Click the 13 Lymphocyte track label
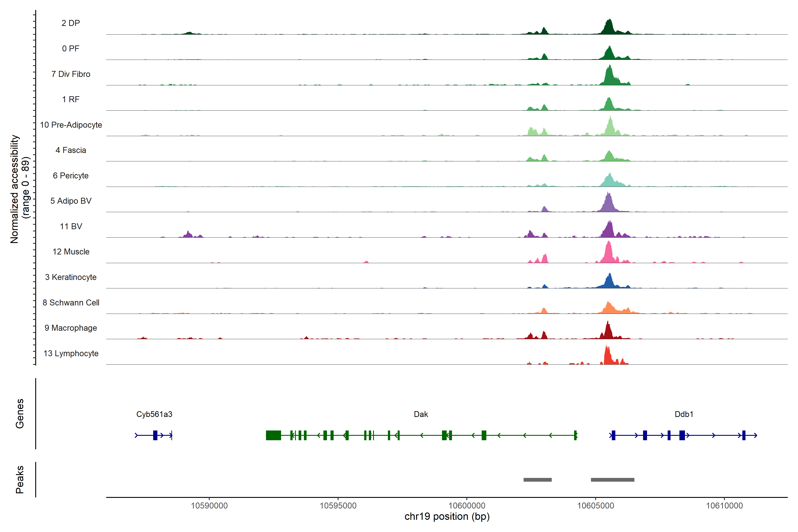798x532 pixels. (x=71, y=354)
